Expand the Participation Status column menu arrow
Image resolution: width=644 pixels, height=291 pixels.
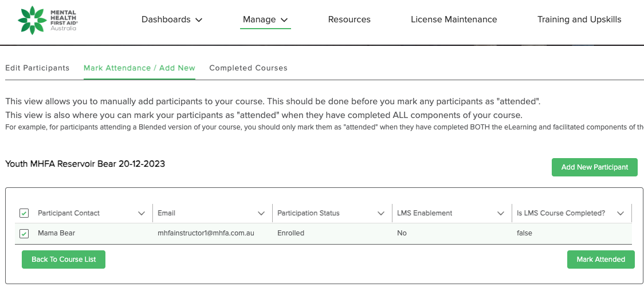point(381,213)
